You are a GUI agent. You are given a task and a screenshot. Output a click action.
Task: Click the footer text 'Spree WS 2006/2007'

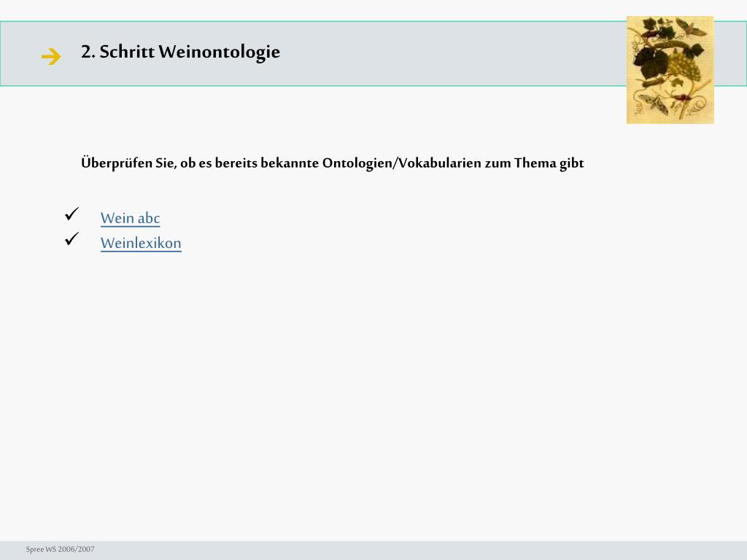pos(60,549)
